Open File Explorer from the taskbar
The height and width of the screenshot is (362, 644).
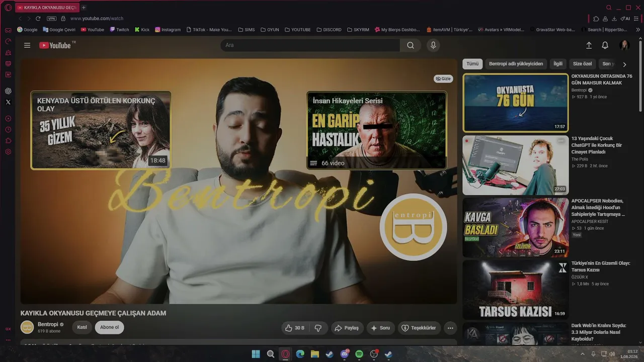click(315, 354)
